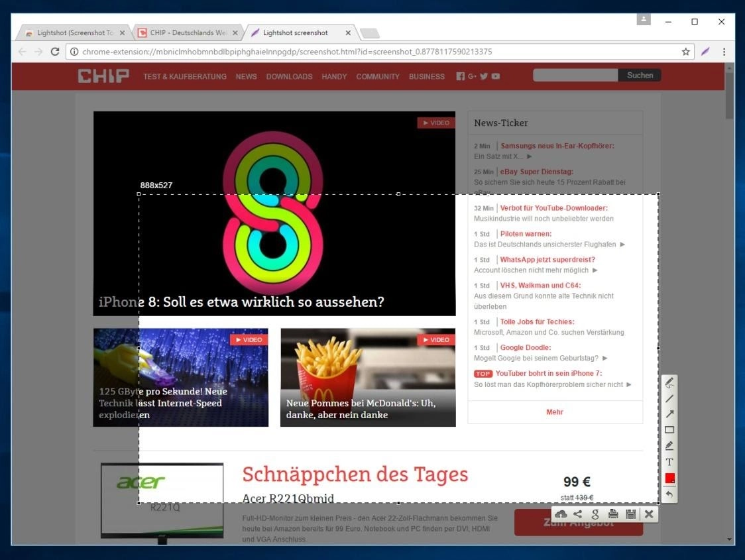Click the page vertical scrollbar thumb
This screenshot has height=560, width=745.
729,95
